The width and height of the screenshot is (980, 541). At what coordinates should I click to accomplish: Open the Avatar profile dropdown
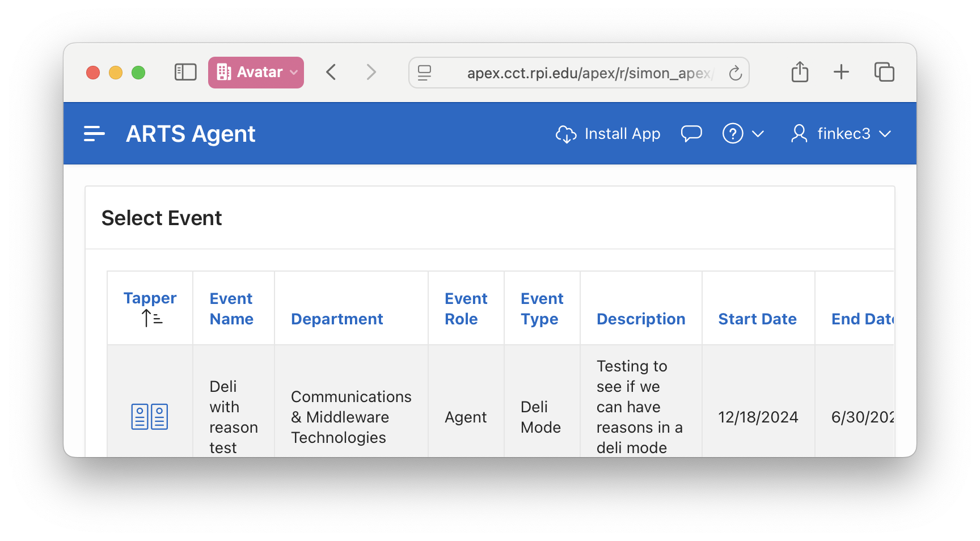256,73
